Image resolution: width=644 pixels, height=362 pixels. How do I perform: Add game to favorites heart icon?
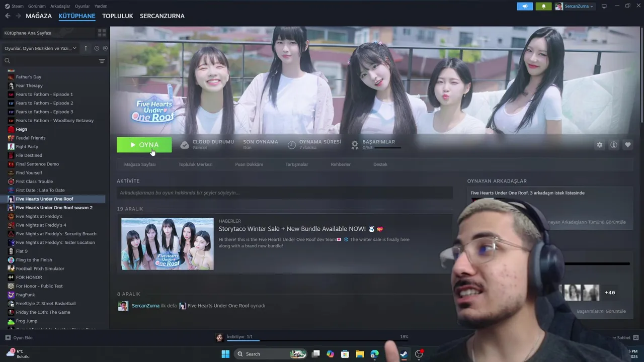point(628,145)
